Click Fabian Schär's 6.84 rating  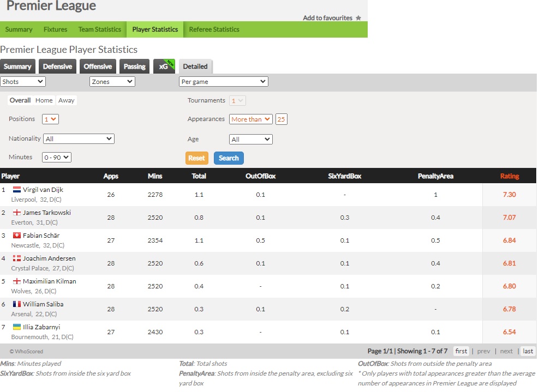tap(510, 240)
